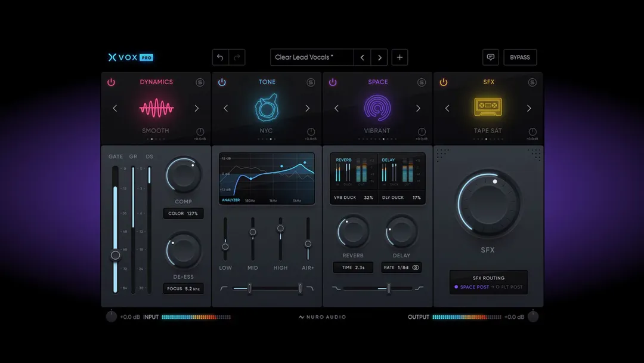The width and height of the screenshot is (644, 363).
Task: Switch the analyzer view in the EQ display
Action: pos(231,199)
